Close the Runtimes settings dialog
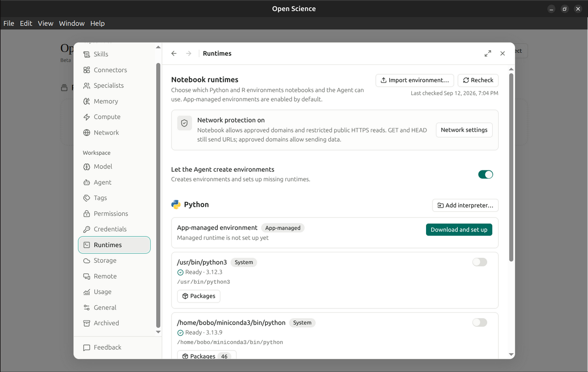588x372 pixels. coord(502,53)
